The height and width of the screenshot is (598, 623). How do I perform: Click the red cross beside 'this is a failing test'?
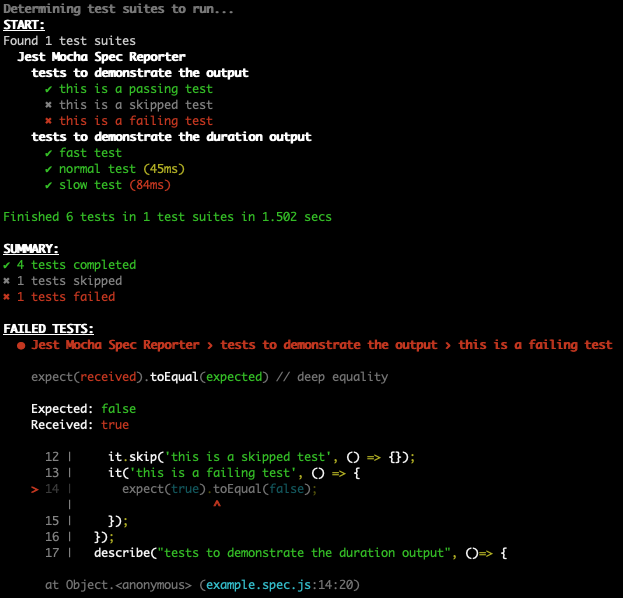[48, 121]
